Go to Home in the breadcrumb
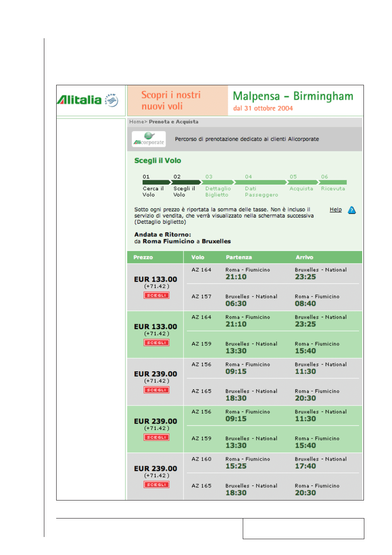This screenshot has height=555, width=392. pyautogui.click(x=137, y=122)
